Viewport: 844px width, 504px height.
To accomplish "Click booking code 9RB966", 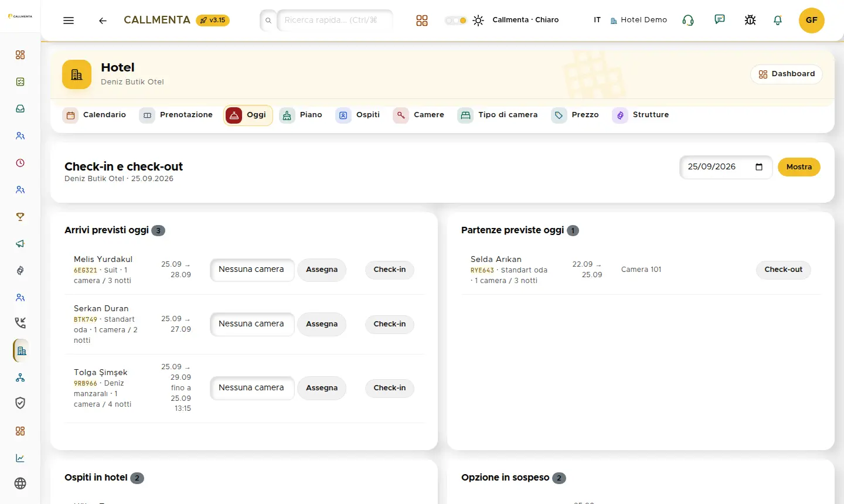I will (x=86, y=384).
